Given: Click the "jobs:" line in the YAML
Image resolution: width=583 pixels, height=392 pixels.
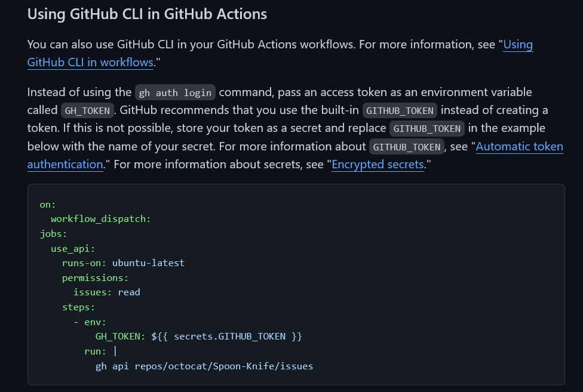Looking at the screenshot, I should [x=53, y=233].
